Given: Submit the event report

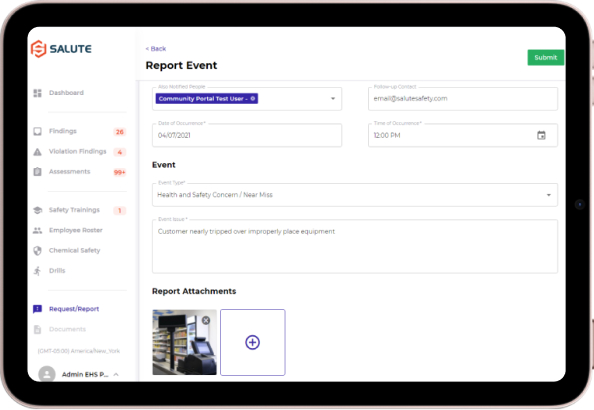Looking at the screenshot, I should pos(546,57).
